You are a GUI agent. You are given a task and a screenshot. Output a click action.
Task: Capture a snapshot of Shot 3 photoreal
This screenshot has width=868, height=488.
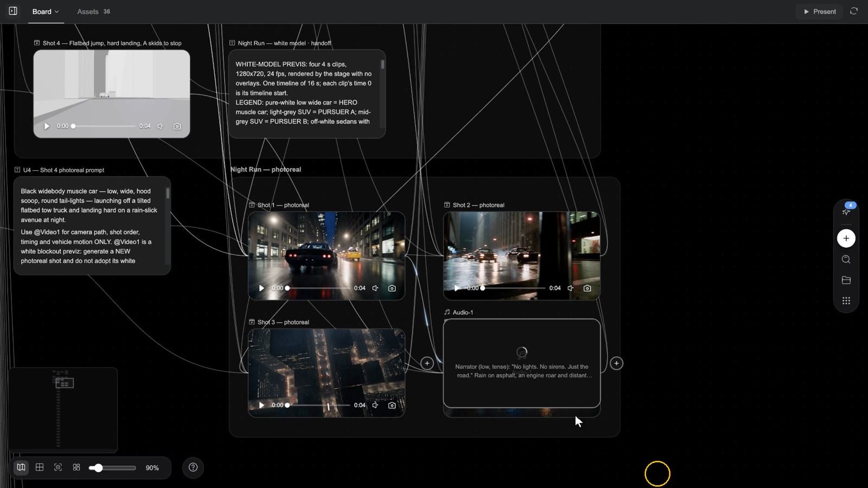392,405
